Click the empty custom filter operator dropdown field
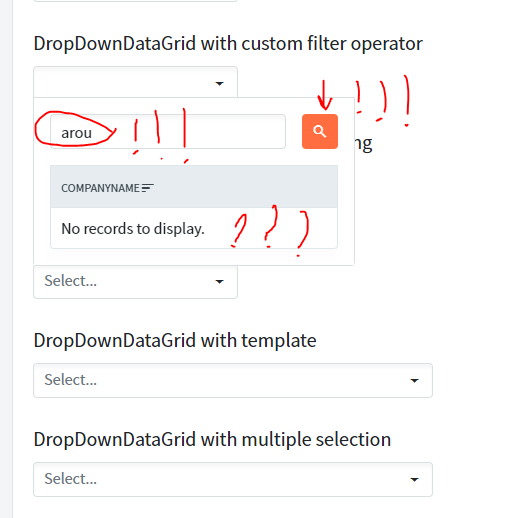Image resolution: width=525 pixels, height=518 pixels. click(135, 82)
